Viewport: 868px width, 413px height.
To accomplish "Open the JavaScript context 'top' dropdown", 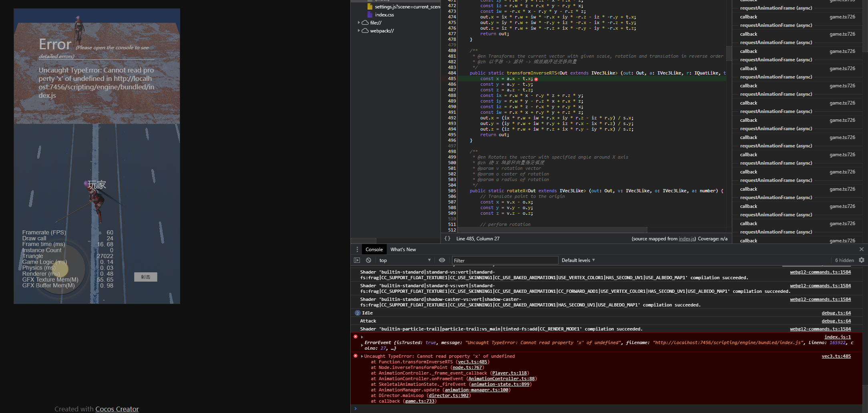I will (x=405, y=260).
